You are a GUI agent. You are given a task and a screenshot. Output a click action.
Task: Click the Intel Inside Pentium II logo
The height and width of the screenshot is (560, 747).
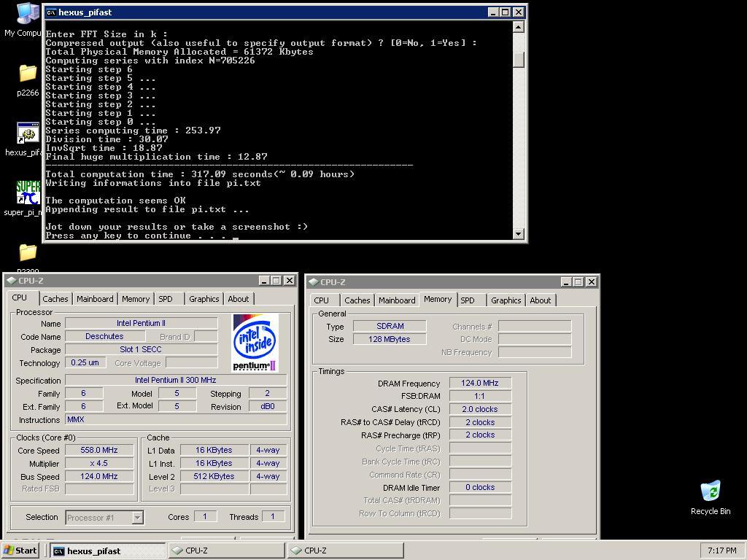pyautogui.click(x=255, y=343)
